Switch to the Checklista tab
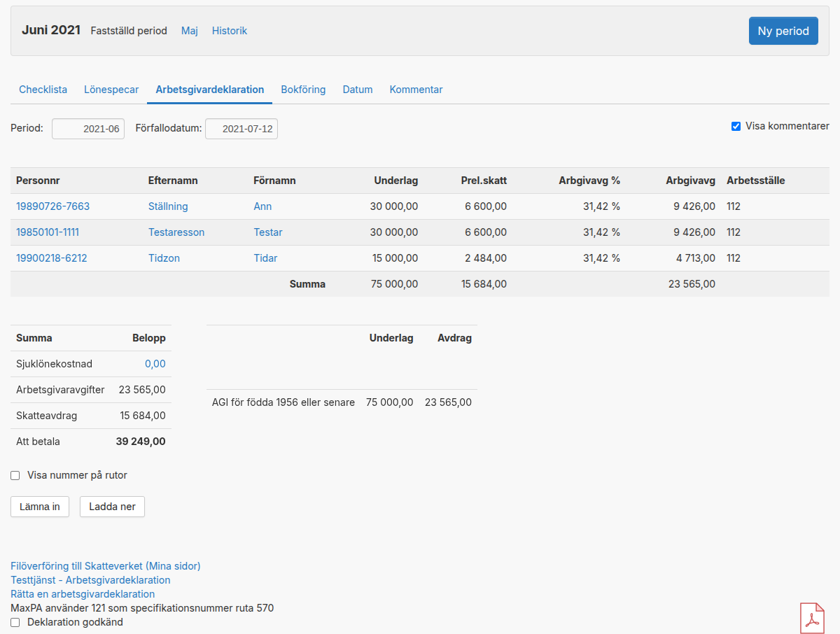Image resolution: width=840 pixels, height=634 pixels. (x=43, y=90)
